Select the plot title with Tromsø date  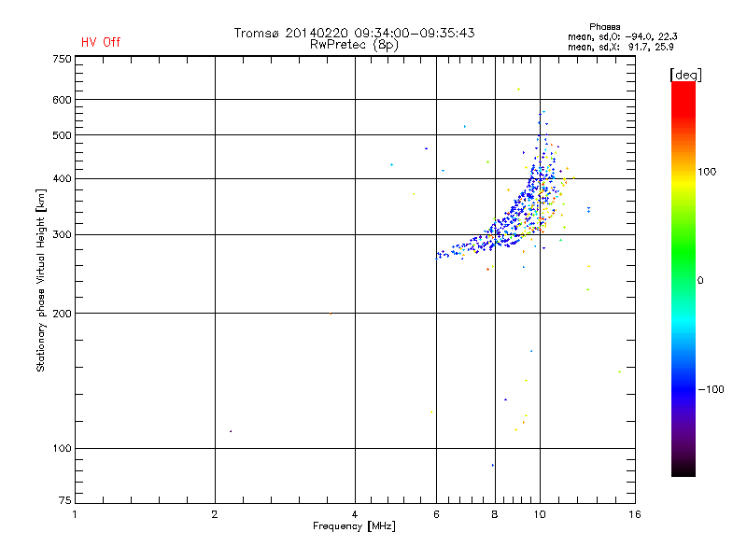click(354, 33)
